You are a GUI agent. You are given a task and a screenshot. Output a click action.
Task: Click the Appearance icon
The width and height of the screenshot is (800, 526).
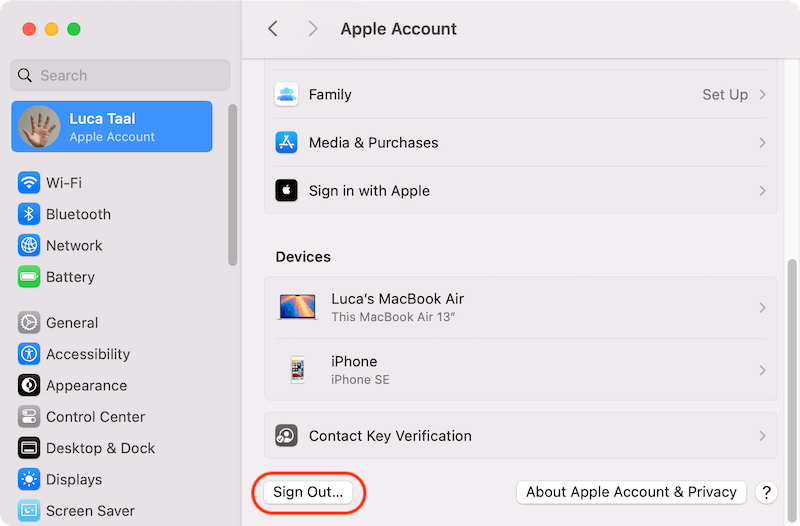click(x=29, y=385)
